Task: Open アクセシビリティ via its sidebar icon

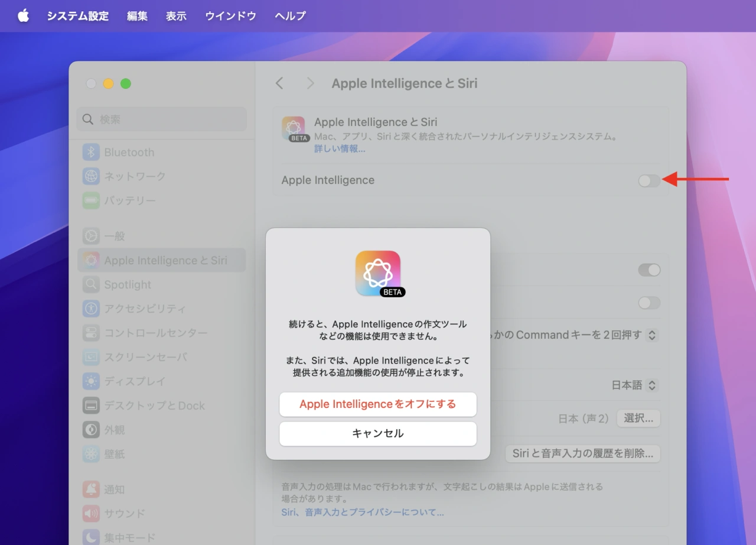Action: point(91,309)
